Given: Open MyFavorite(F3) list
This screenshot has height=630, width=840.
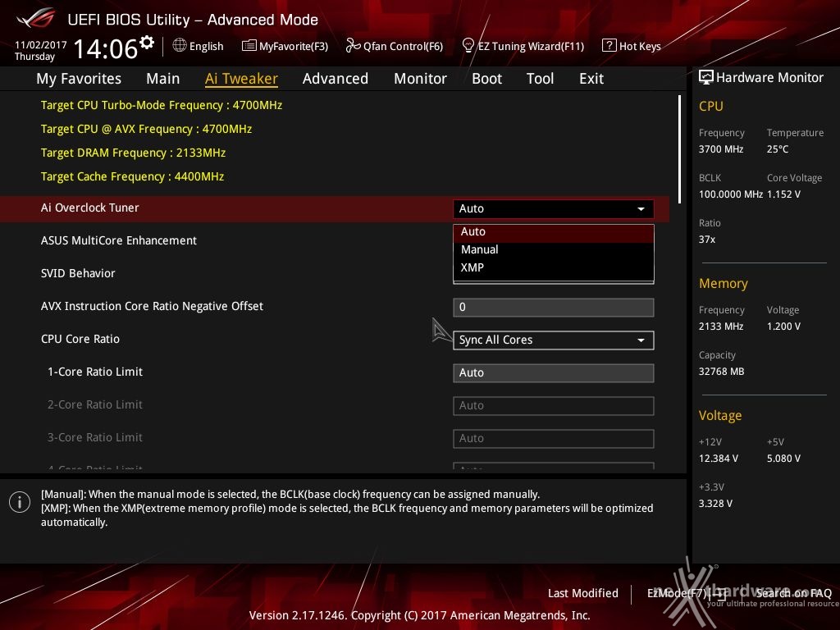Looking at the screenshot, I should tap(293, 46).
